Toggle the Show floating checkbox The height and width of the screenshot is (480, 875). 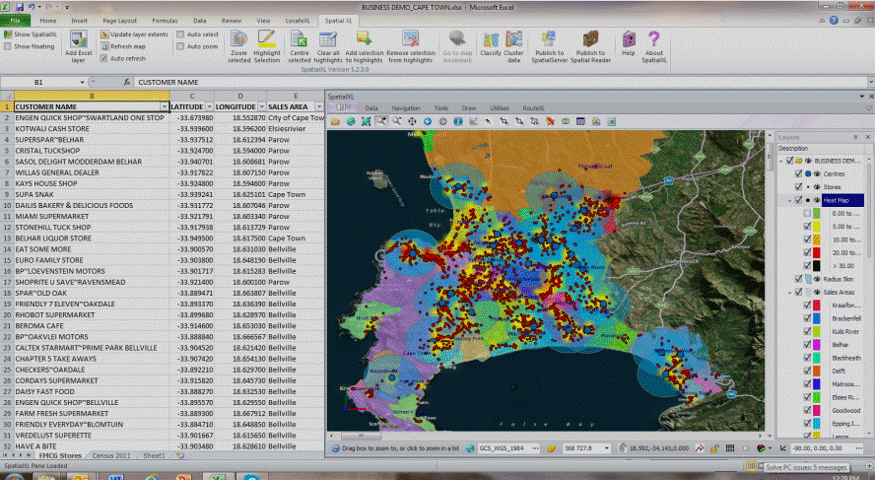pyautogui.click(x=8, y=46)
